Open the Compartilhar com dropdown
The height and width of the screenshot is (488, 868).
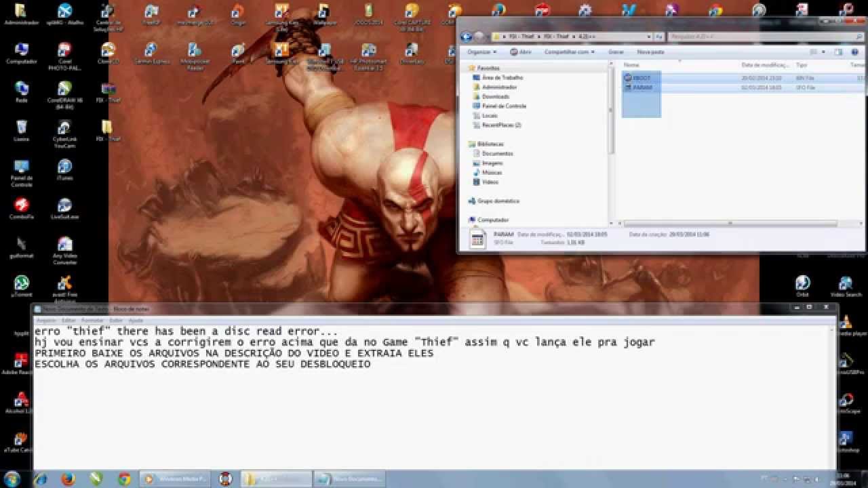(569, 52)
